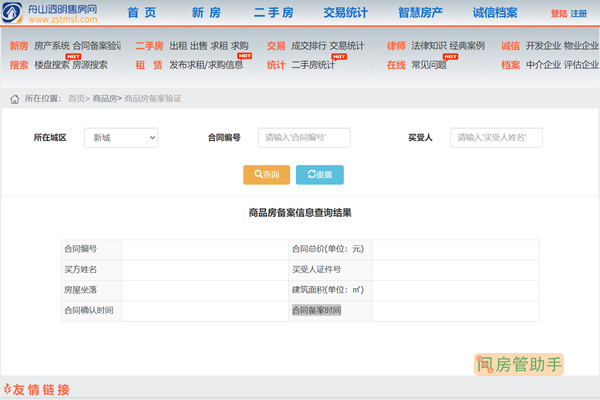
Task: Open the 成交排行 link
Action: 309,46
